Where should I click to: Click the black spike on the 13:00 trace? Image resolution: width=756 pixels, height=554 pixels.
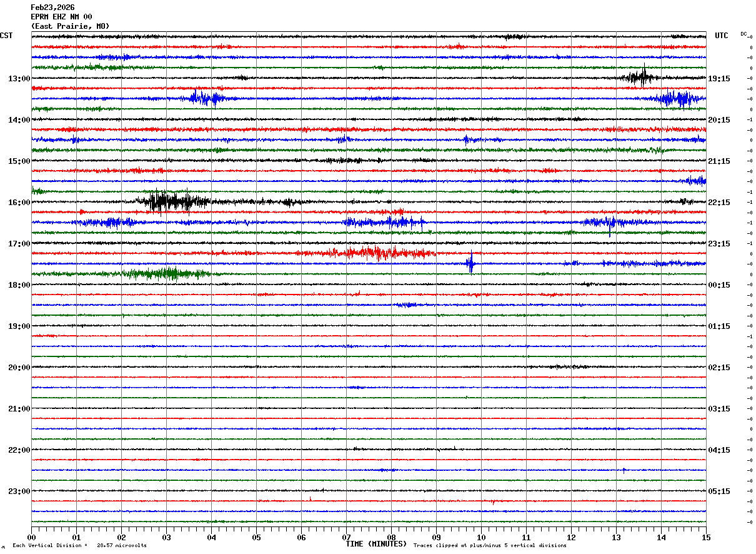tap(639, 77)
